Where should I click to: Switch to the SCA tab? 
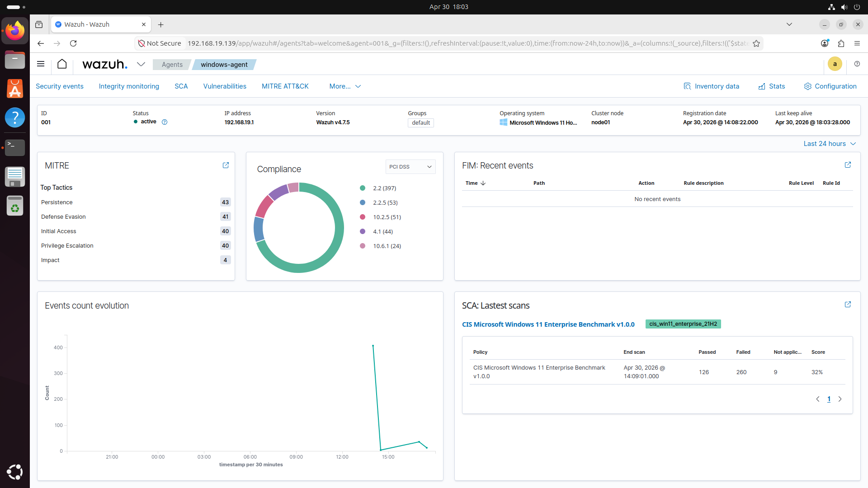click(181, 86)
